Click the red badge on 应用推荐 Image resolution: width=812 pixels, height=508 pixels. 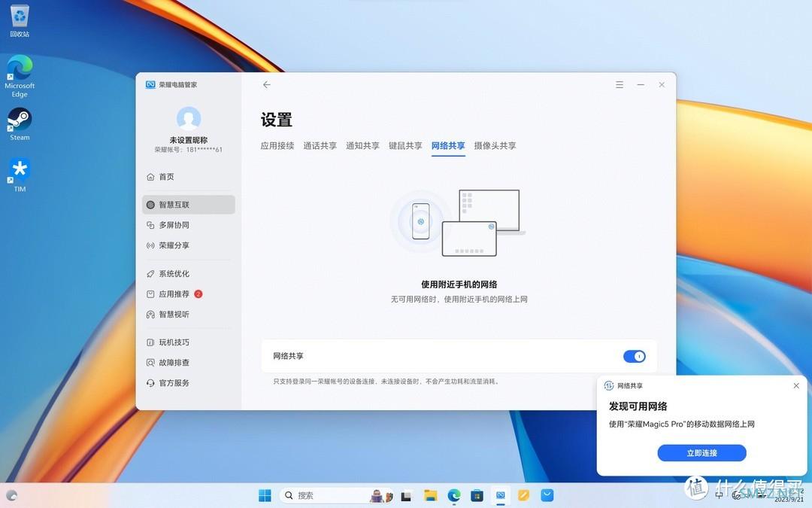point(198,294)
